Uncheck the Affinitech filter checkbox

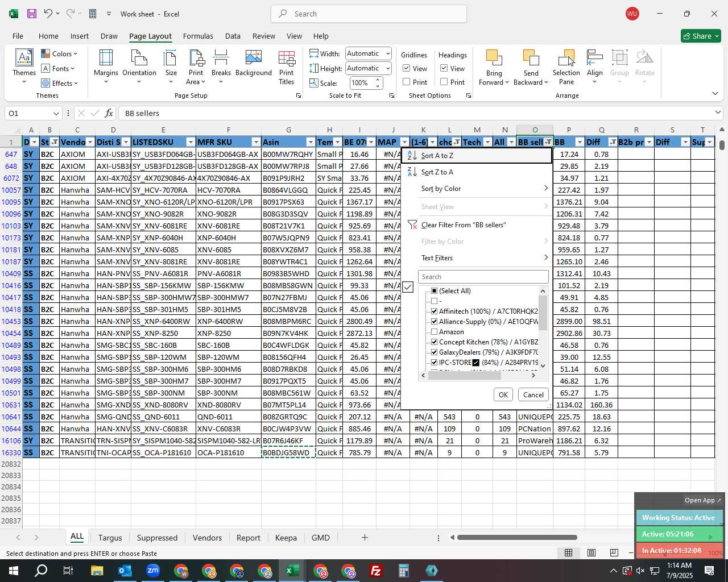point(435,311)
